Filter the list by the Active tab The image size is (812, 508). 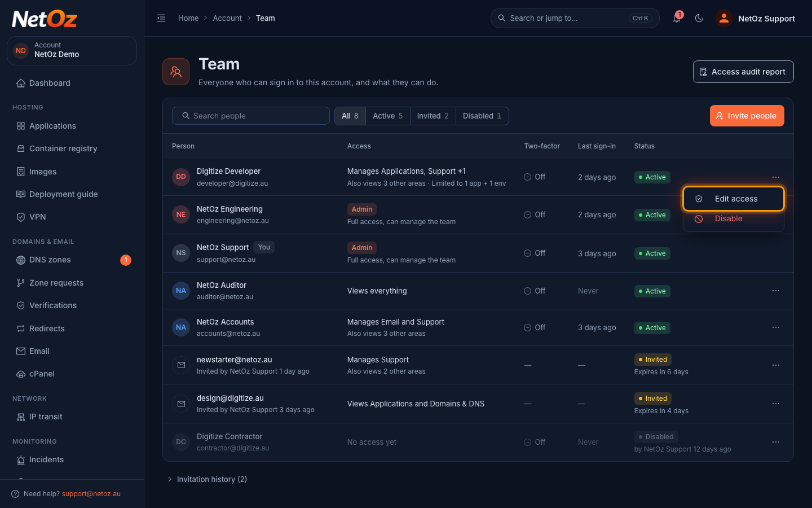[388, 116]
